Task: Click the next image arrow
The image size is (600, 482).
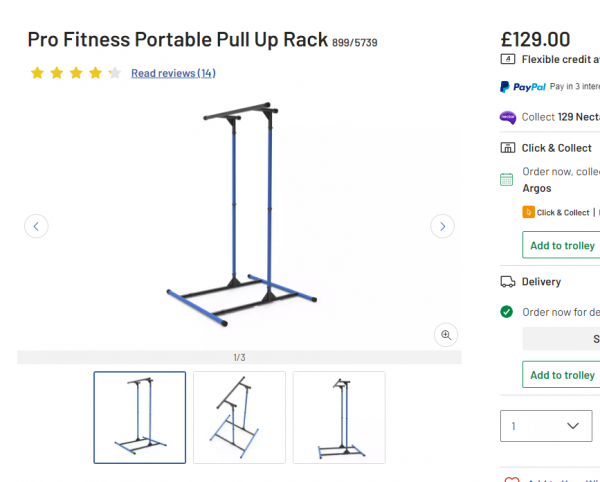Action: pyautogui.click(x=442, y=226)
